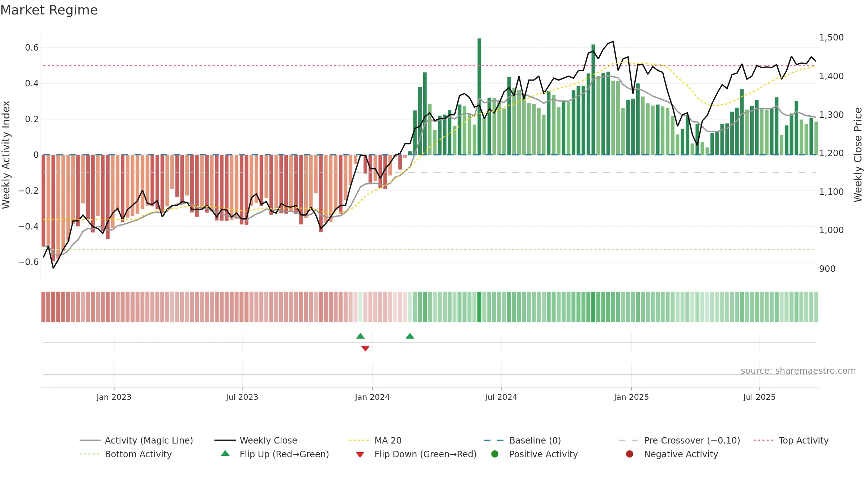The image size is (868, 488).
Task: Click the Negative Activity legend entry
Action: pos(672,454)
